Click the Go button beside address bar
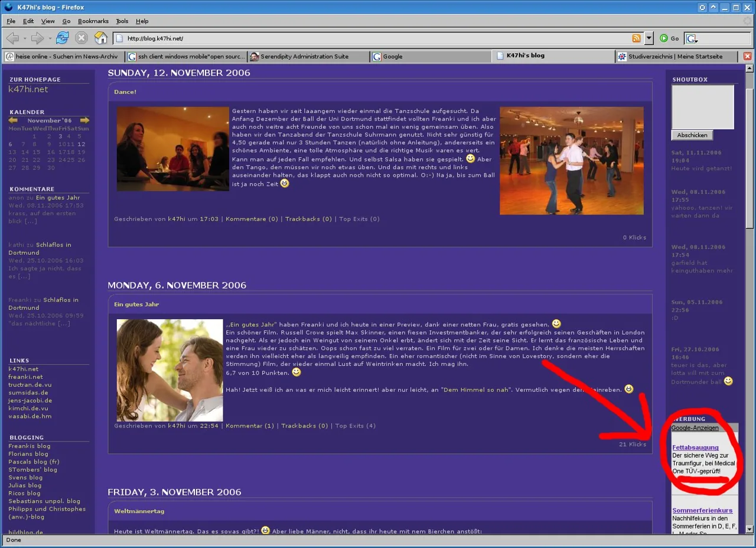Screen dimensions: 756x548 669,38
